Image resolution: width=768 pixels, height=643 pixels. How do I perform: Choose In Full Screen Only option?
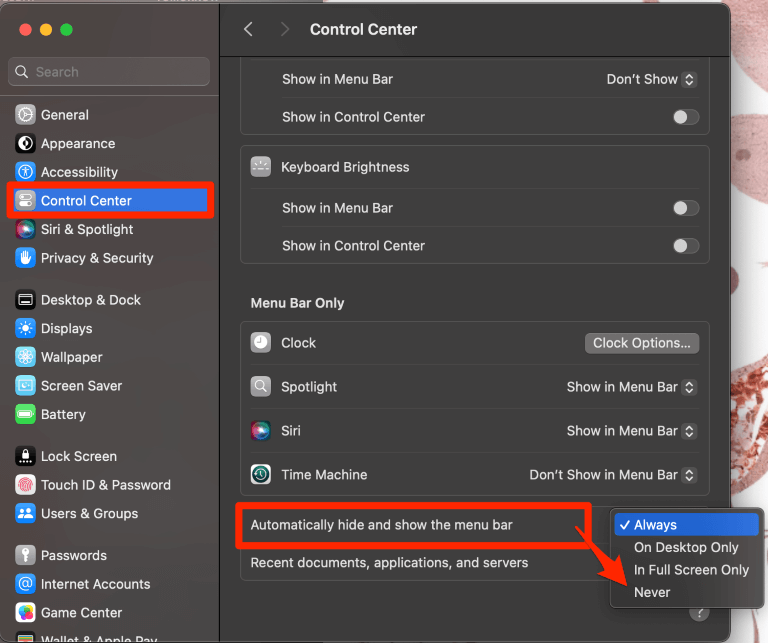point(691,570)
